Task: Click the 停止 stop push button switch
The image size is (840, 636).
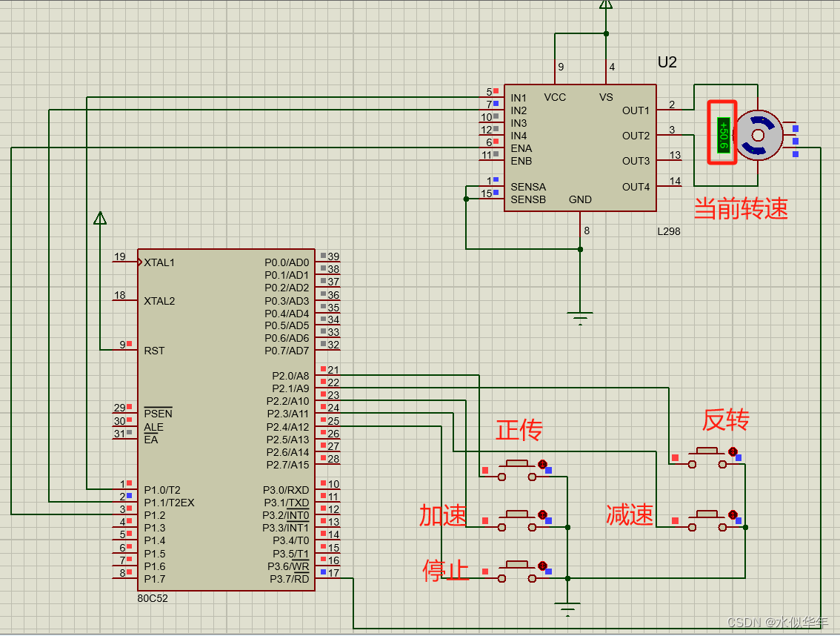Action: point(517,572)
